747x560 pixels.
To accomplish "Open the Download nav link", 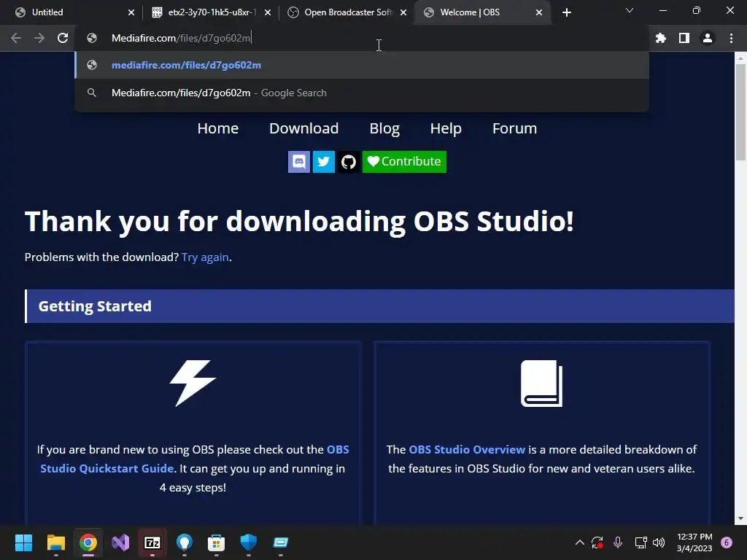I will point(304,128).
